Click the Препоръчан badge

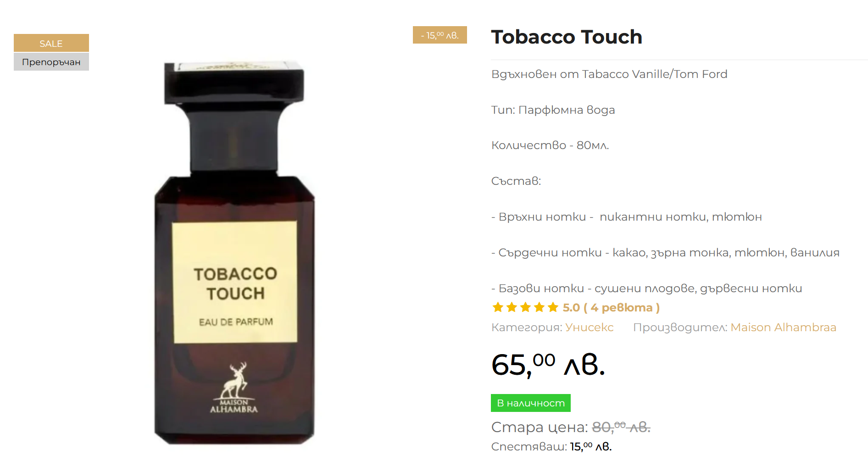(x=51, y=62)
